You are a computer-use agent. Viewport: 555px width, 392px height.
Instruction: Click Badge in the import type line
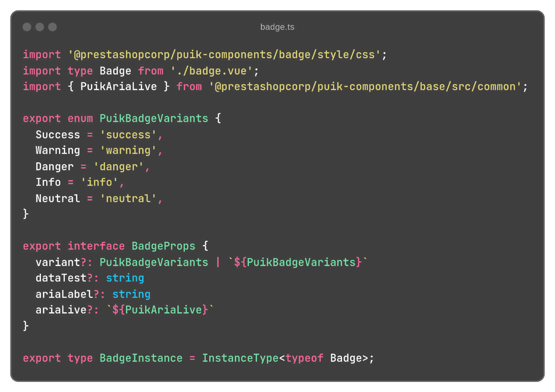pos(116,71)
